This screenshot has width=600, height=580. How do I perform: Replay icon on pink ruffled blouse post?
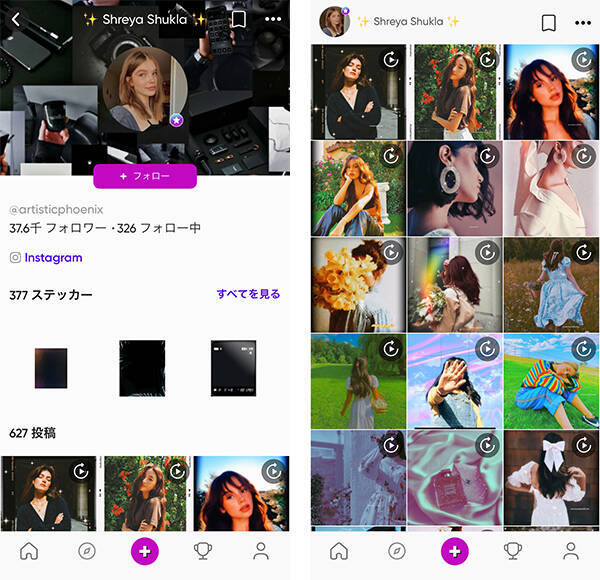(584, 156)
